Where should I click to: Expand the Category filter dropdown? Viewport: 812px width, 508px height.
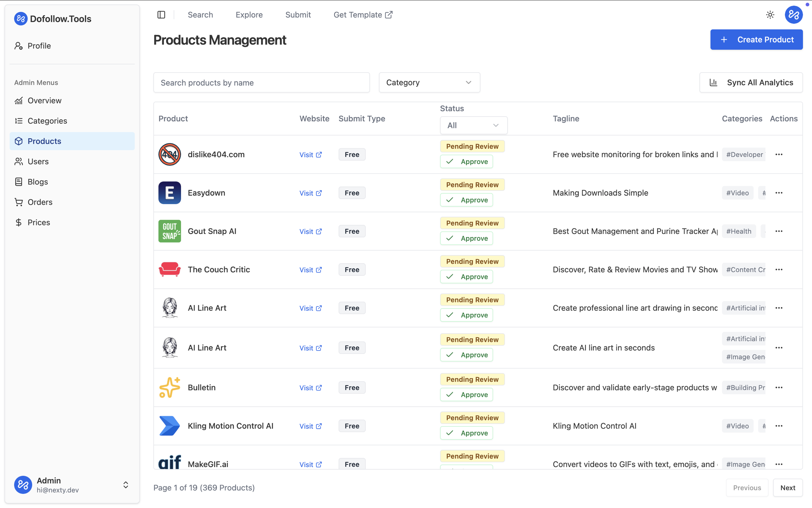pos(429,82)
